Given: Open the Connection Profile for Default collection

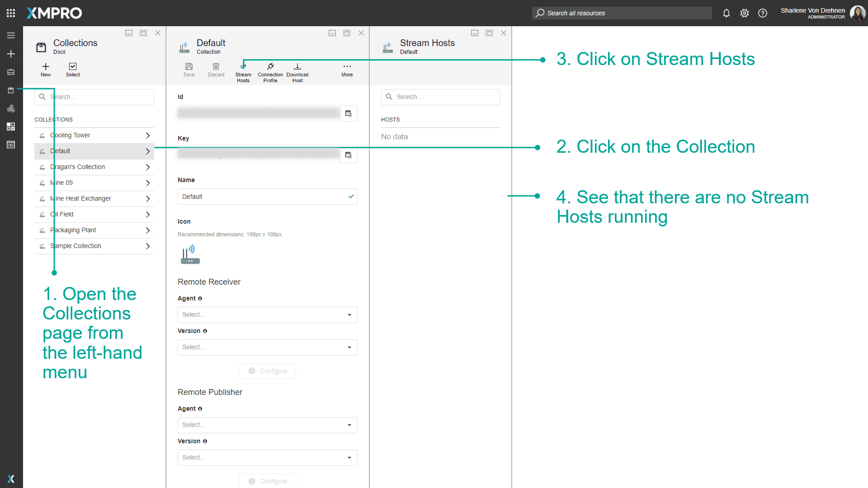Looking at the screenshot, I should coord(270,71).
